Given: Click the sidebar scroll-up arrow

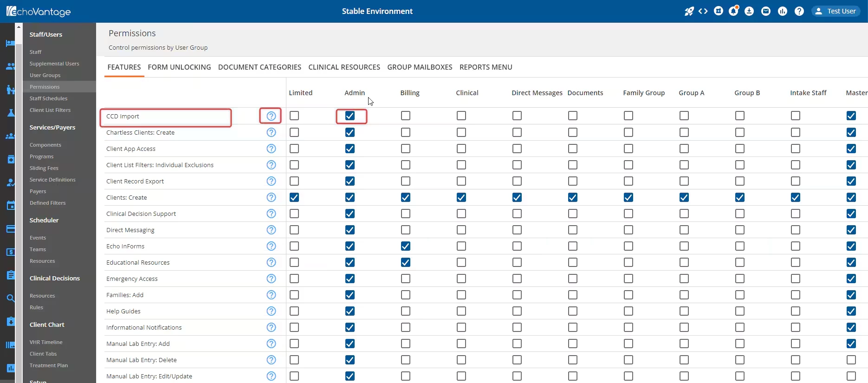Looking at the screenshot, I should pos(19,27).
